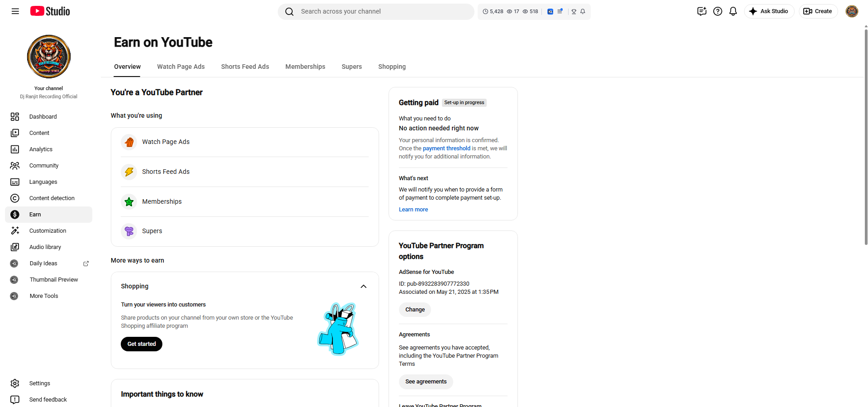Open Content detection in the sidebar

(48, 198)
